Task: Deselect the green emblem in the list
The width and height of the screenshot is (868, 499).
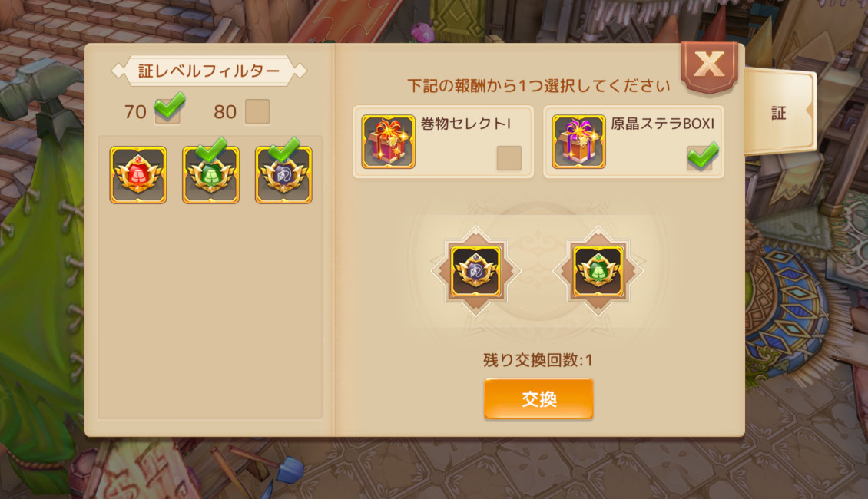Action: [211, 175]
